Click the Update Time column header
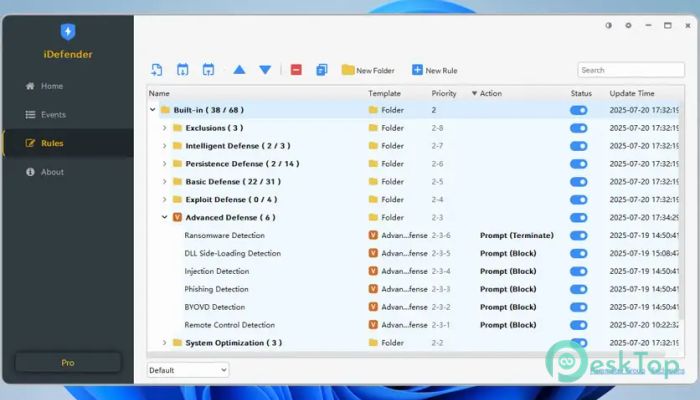Viewport: 700px width, 400px height. pos(632,93)
